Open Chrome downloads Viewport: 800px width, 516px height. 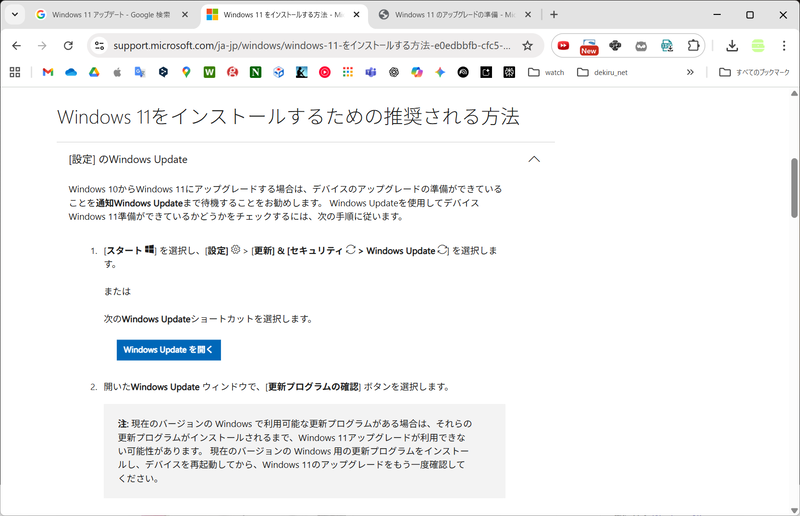tap(732, 46)
